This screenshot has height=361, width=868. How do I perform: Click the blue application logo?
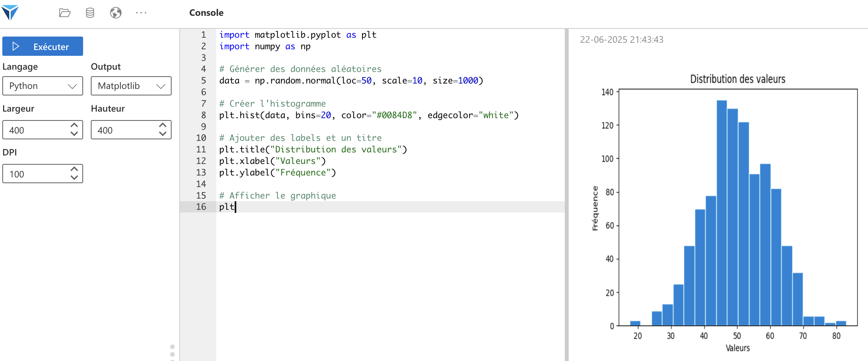[x=10, y=13]
